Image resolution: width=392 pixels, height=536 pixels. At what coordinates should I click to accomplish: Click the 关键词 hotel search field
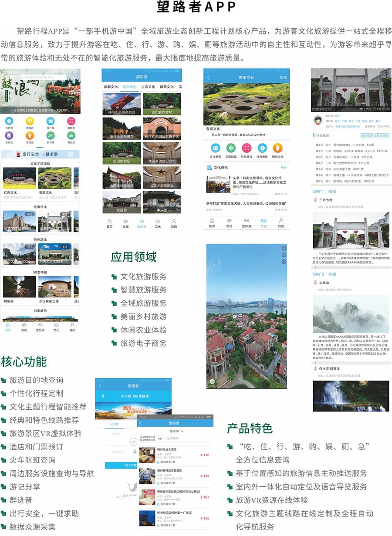[x=189, y=438]
